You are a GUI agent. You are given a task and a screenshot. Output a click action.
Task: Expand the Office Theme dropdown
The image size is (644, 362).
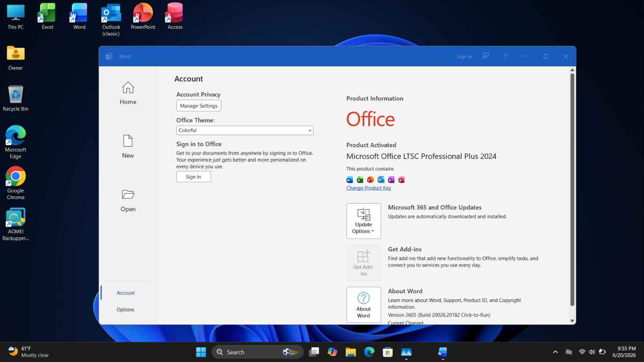click(x=245, y=130)
